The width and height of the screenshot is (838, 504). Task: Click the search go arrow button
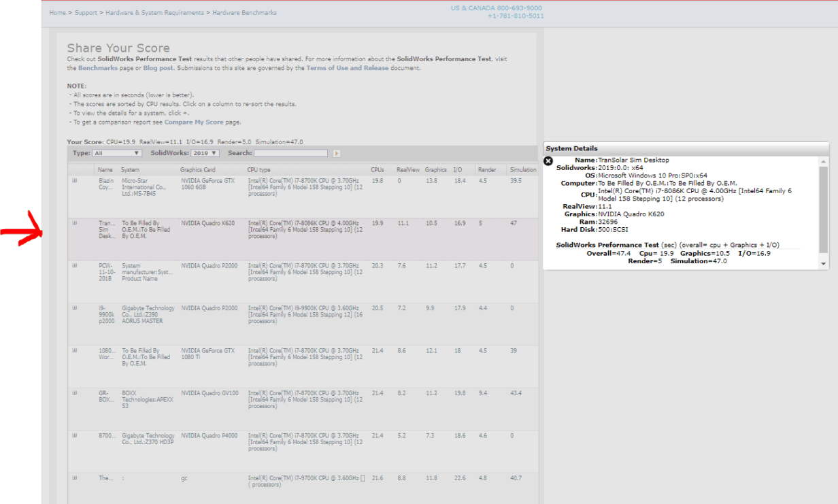pyautogui.click(x=336, y=154)
